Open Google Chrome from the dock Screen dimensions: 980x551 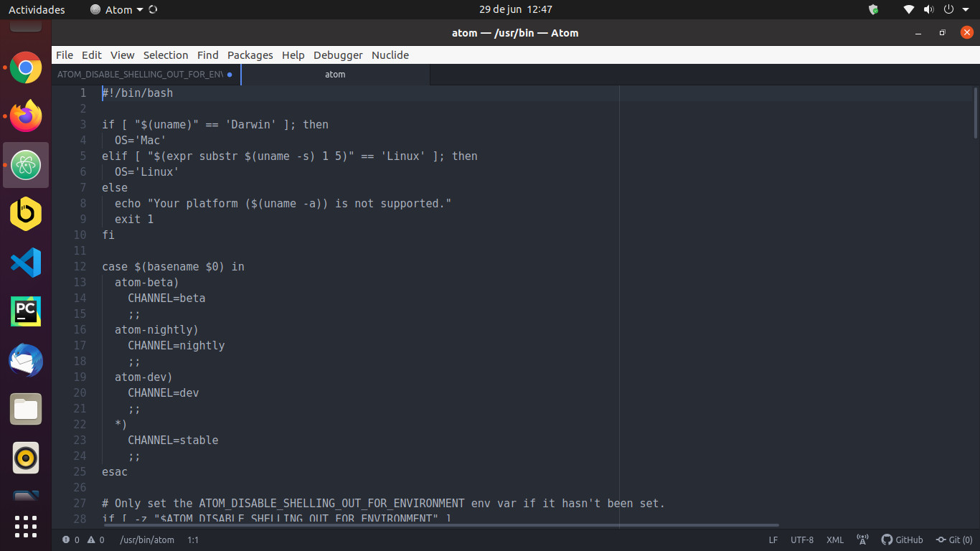[x=26, y=67]
